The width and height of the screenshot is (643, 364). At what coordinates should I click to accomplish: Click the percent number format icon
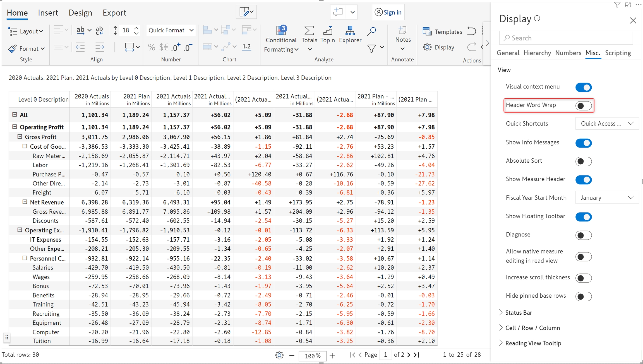click(x=152, y=47)
